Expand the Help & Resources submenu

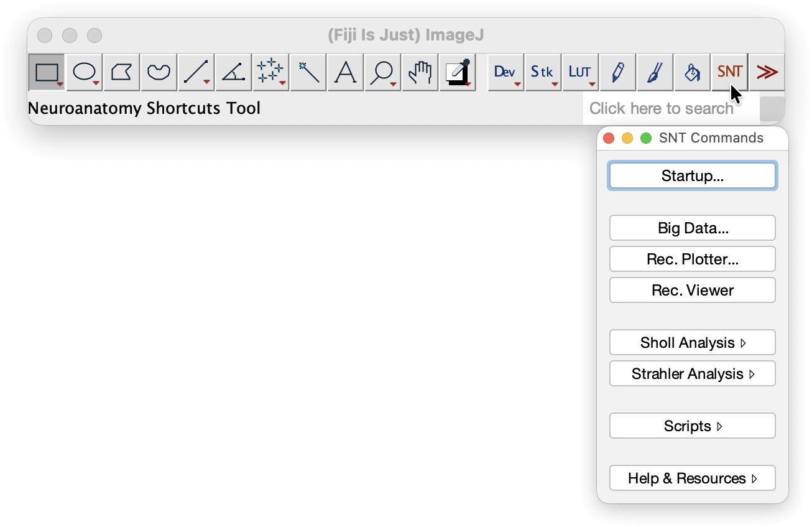(x=693, y=478)
